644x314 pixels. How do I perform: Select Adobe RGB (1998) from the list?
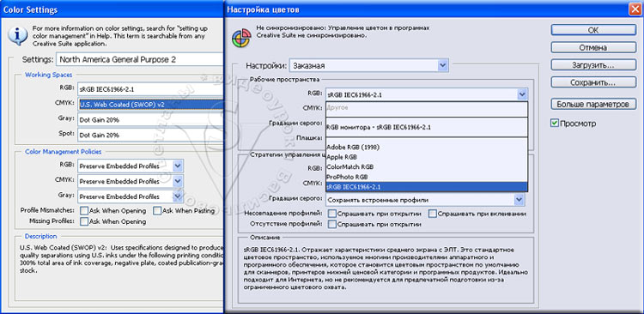[x=426, y=147]
